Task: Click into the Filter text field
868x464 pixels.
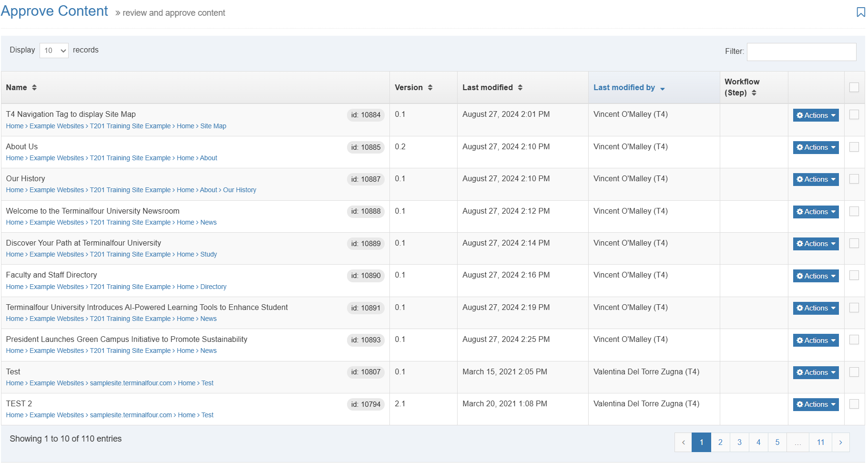Action: click(801, 52)
